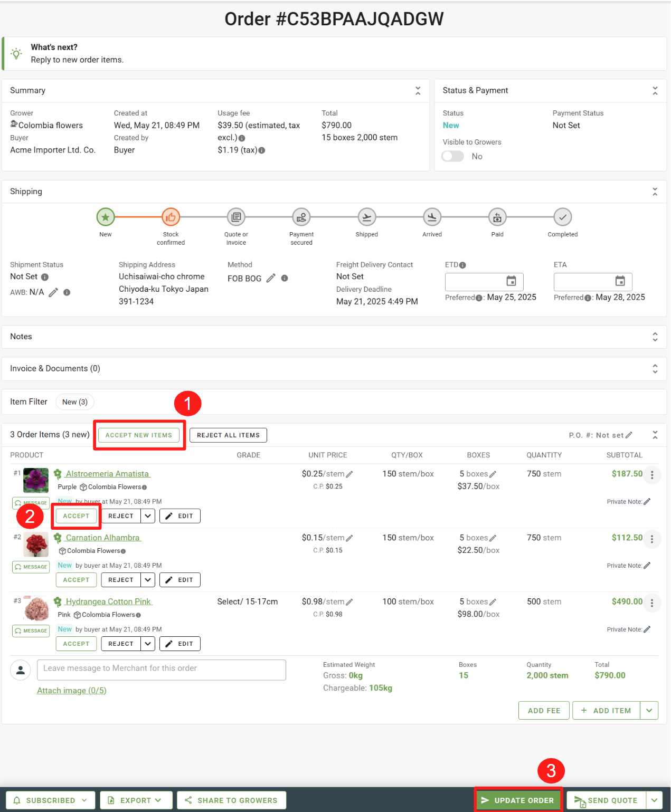The height and width of the screenshot is (812, 671).
Task: Open three-dot menu for Alstroemeria Amatista
Action: (652, 475)
